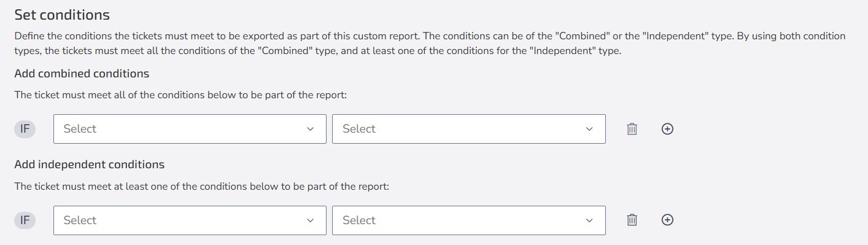Click the Add combined conditions heading
Viewport: 868px width, 245px height.
tap(82, 74)
